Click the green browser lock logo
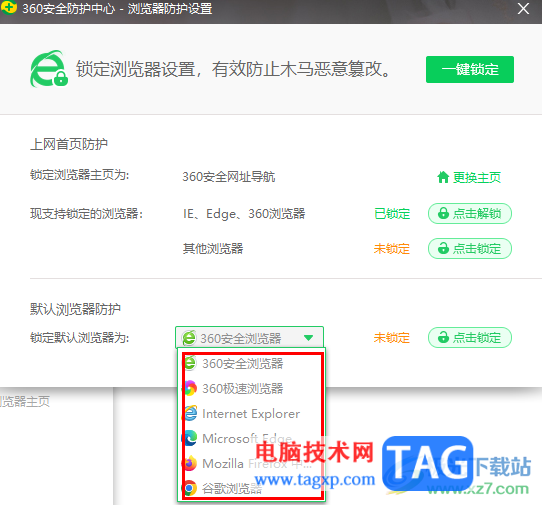 pyautogui.click(x=49, y=69)
